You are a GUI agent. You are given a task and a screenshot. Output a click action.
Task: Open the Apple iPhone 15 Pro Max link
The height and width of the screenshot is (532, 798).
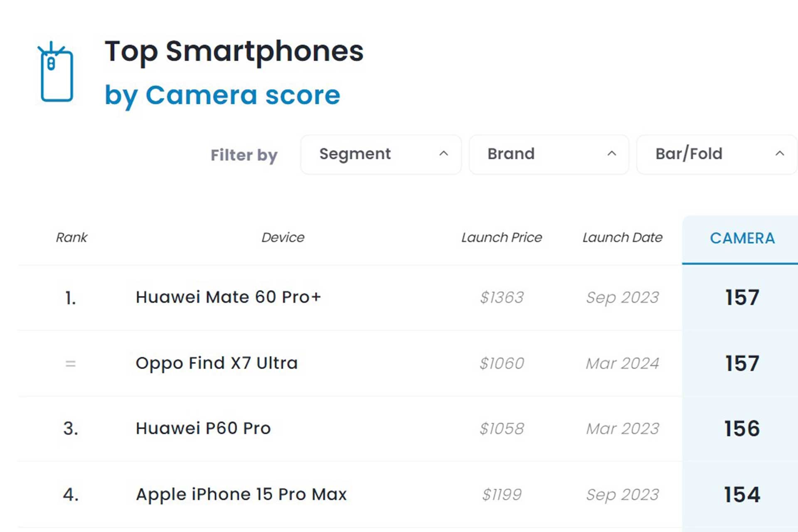(x=241, y=495)
